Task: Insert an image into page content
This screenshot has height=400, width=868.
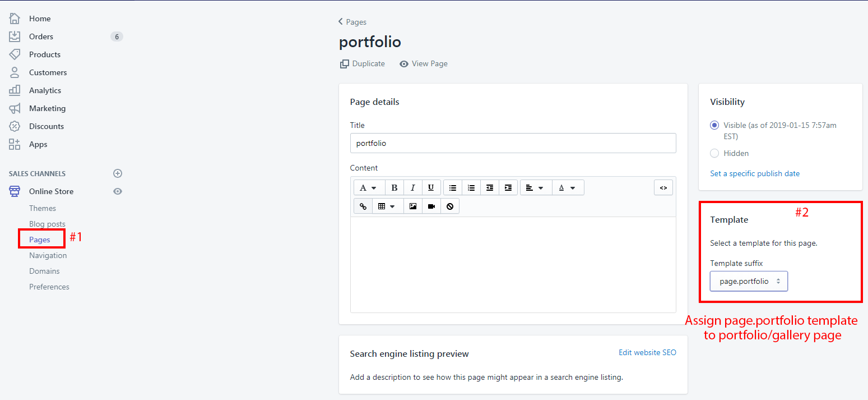Action: click(x=413, y=206)
